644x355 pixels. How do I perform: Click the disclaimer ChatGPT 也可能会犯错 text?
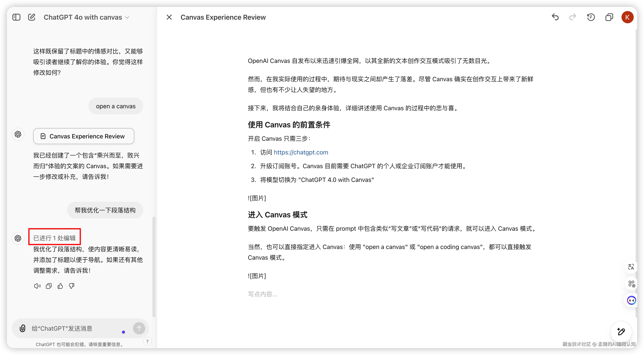(x=79, y=344)
